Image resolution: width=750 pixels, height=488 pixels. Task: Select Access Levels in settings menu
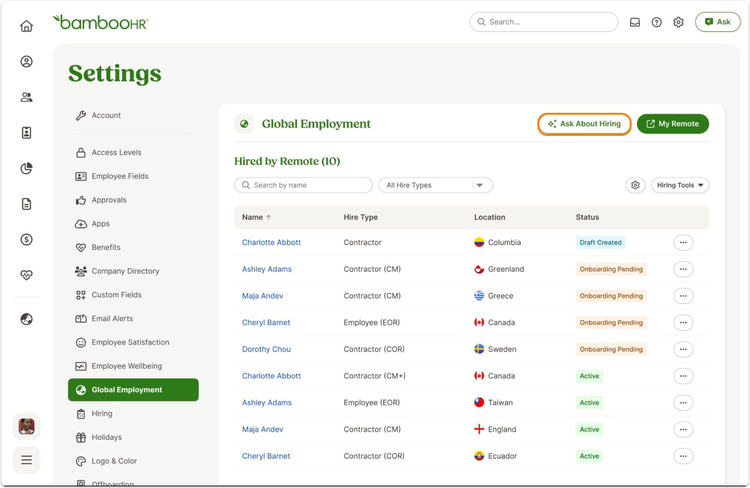point(116,153)
